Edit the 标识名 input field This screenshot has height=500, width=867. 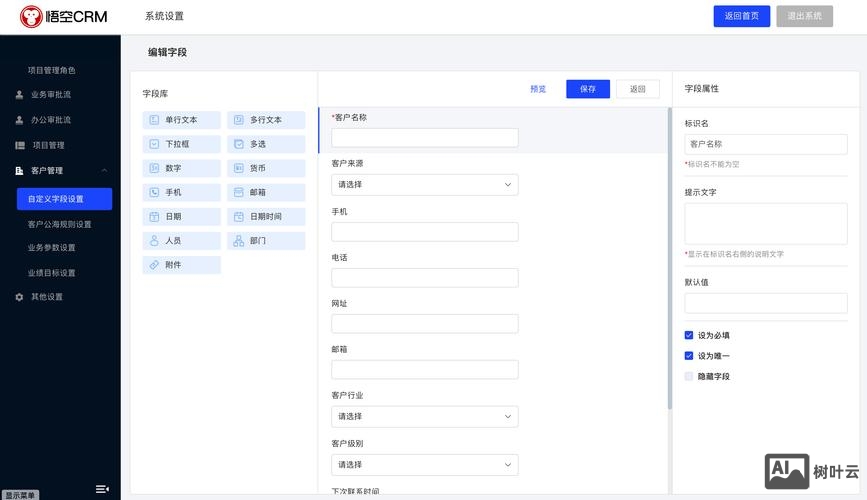tap(766, 144)
